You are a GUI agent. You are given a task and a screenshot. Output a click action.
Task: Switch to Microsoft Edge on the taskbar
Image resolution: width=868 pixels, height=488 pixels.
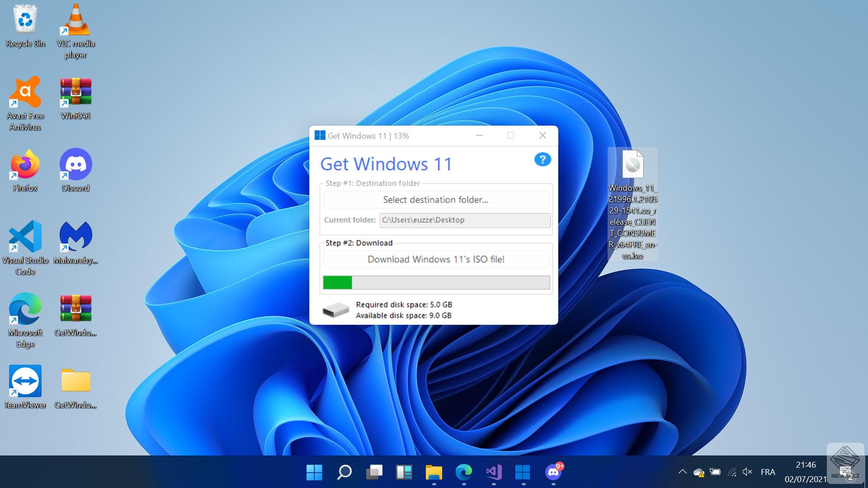(x=464, y=472)
